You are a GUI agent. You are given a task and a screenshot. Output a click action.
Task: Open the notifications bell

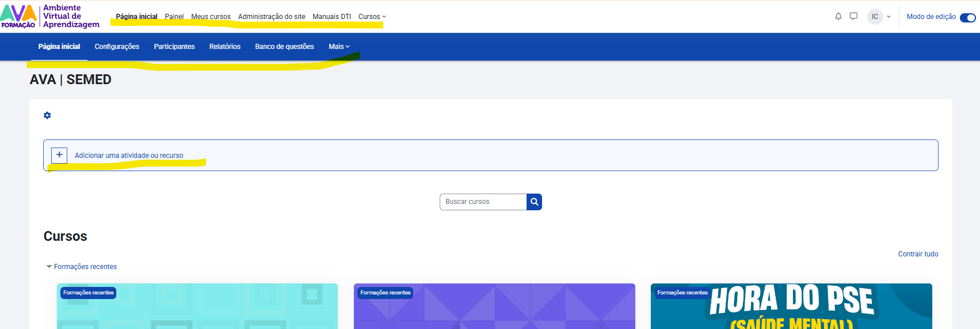[838, 17]
